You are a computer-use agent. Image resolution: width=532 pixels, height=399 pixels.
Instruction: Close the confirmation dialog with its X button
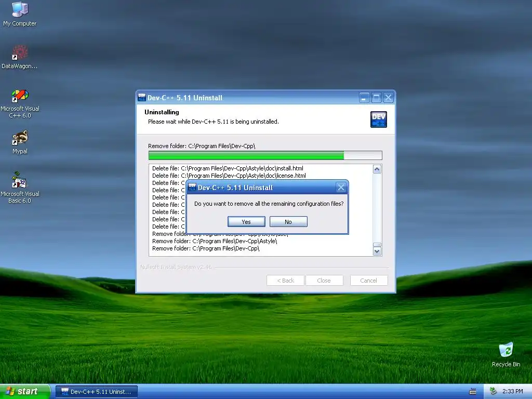click(x=341, y=187)
